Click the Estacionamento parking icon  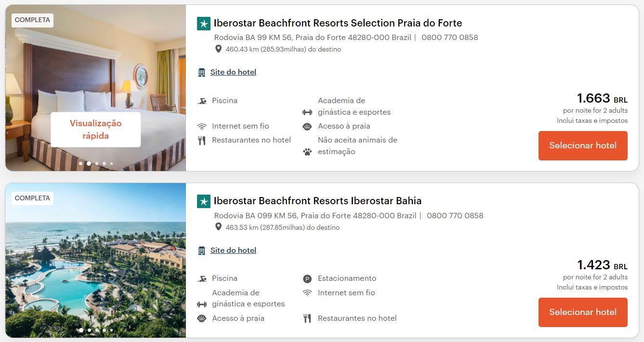pos(307,278)
